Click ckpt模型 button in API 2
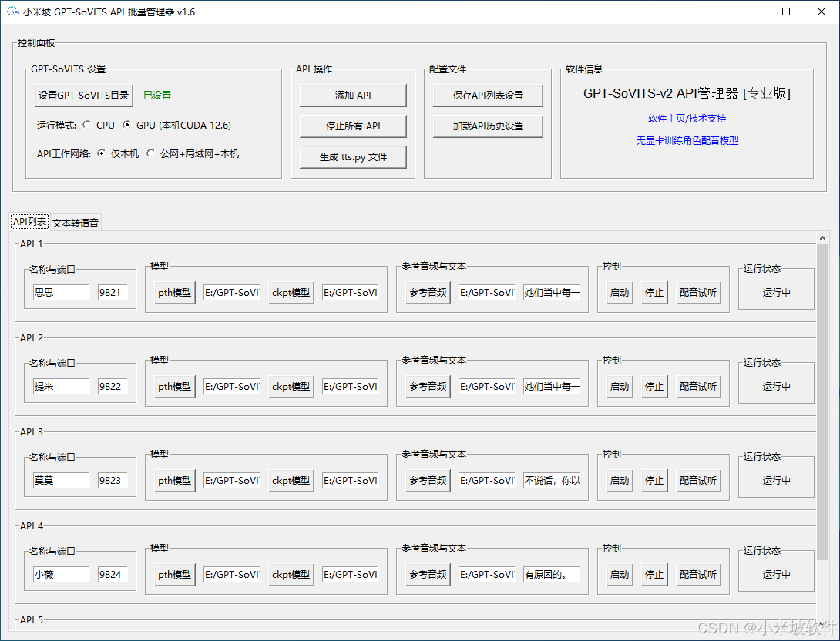The width and height of the screenshot is (840, 641). 291,387
